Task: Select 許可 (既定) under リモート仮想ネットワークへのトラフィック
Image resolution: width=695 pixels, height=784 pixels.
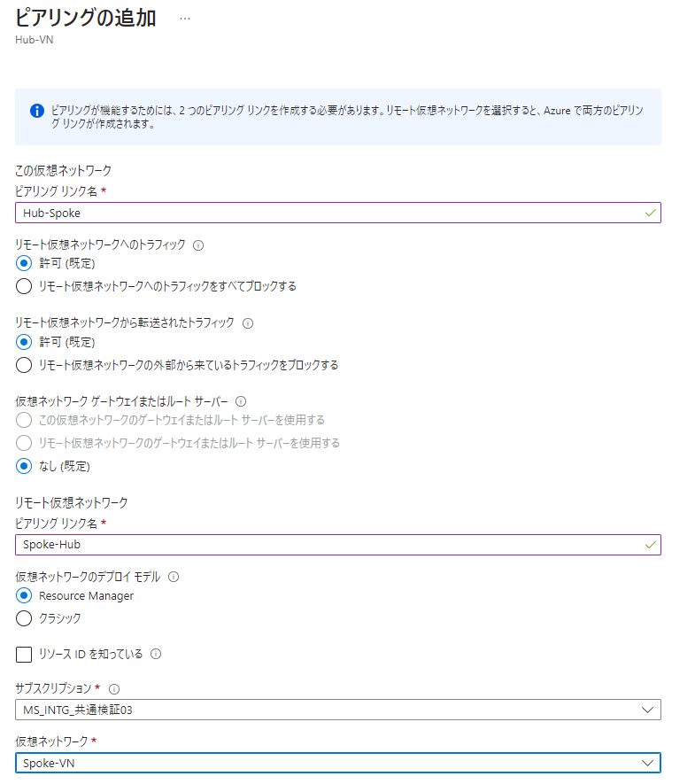Action: 24,263
